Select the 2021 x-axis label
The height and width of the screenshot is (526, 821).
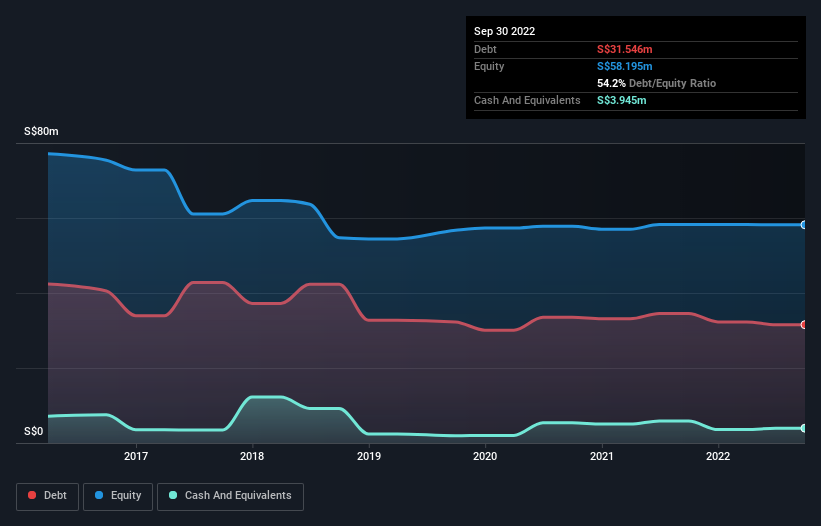602,456
